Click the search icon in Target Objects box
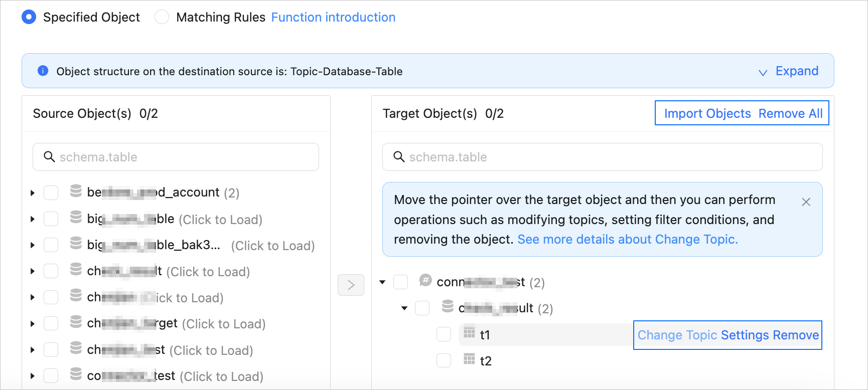This screenshot has height=390, width=868. (x=399, y=157)
